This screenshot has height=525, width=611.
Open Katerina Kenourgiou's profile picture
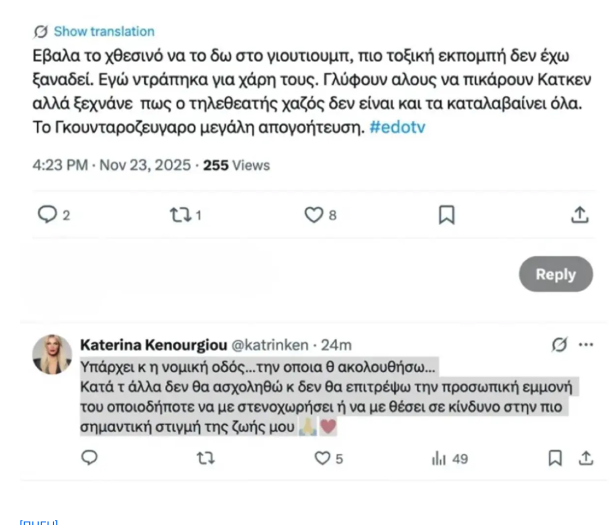52,354
